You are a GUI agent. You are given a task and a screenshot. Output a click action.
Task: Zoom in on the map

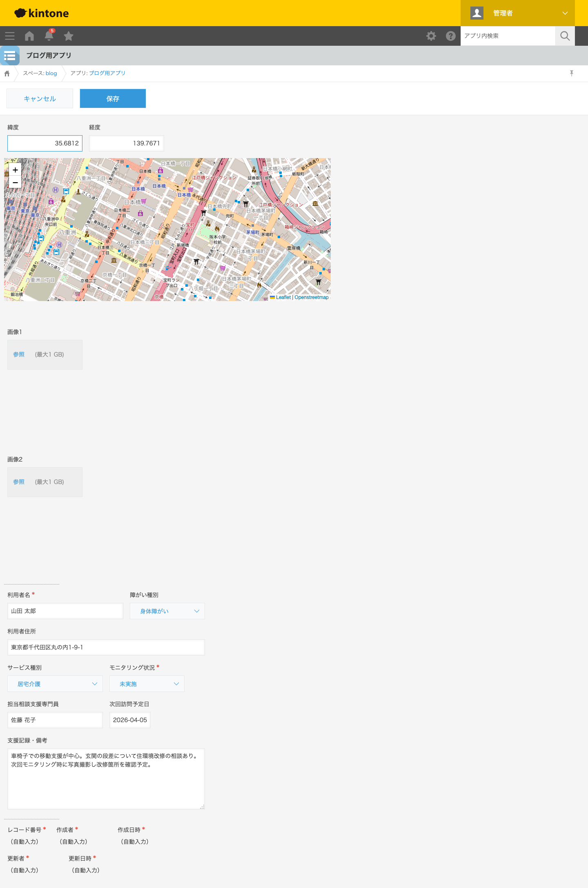(x=15, y=170)
